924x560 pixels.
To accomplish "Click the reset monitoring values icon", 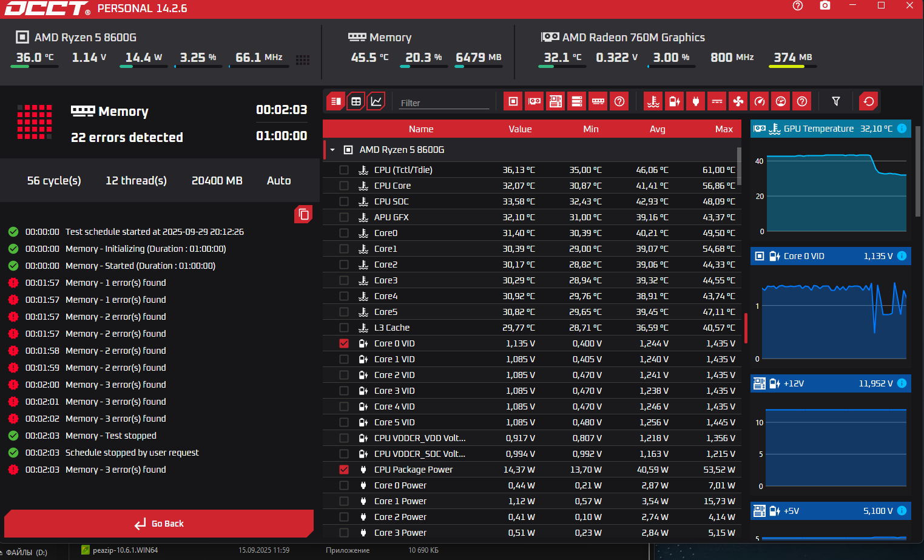I will click(x=868, y=101).
